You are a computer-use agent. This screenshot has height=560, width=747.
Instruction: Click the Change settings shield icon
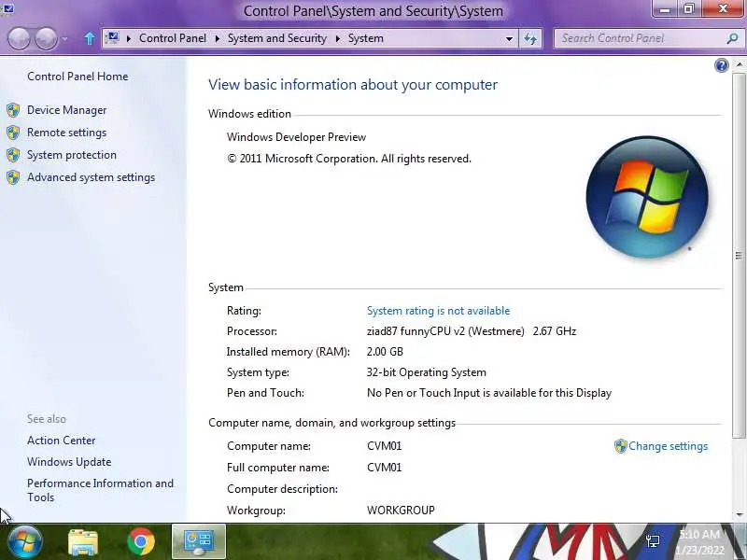(x=620, y=446)
